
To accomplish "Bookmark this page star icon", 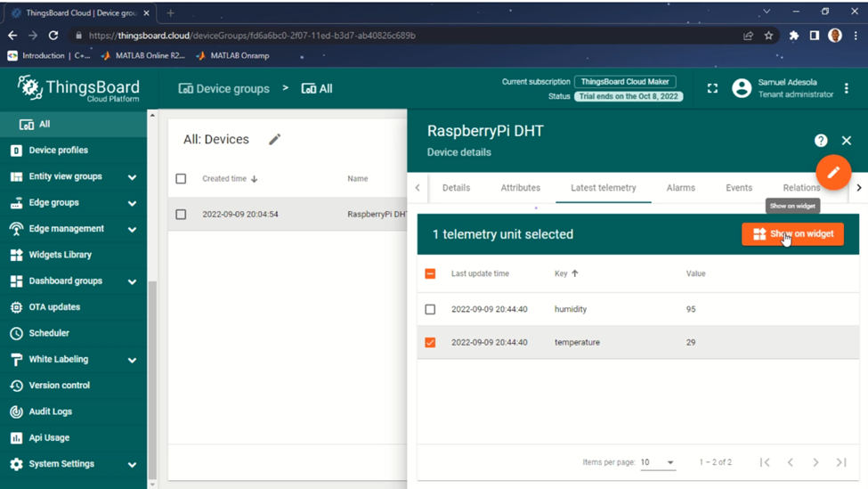I will (768, 36).
